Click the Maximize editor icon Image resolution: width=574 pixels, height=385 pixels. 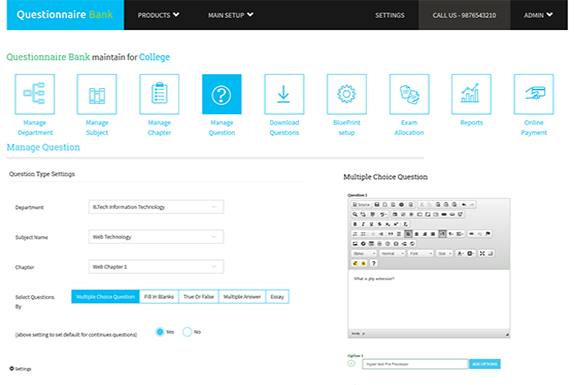(482, 253)
